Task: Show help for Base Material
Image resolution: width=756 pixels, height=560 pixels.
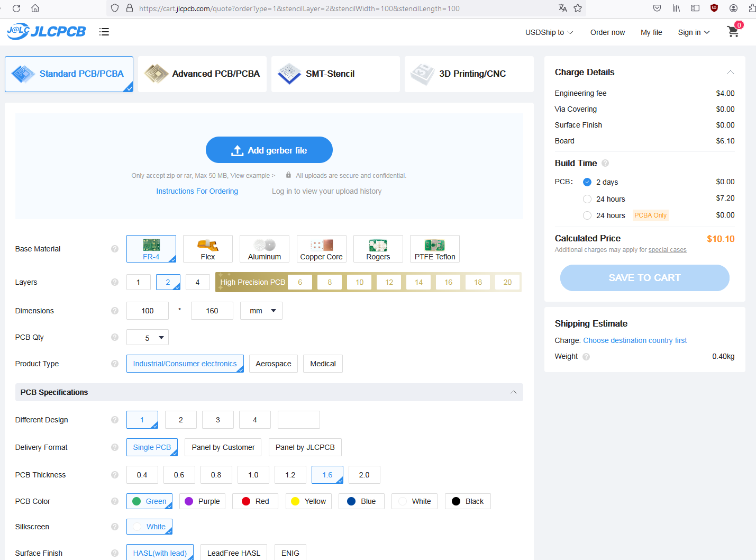Action: [x=115, y=249]
